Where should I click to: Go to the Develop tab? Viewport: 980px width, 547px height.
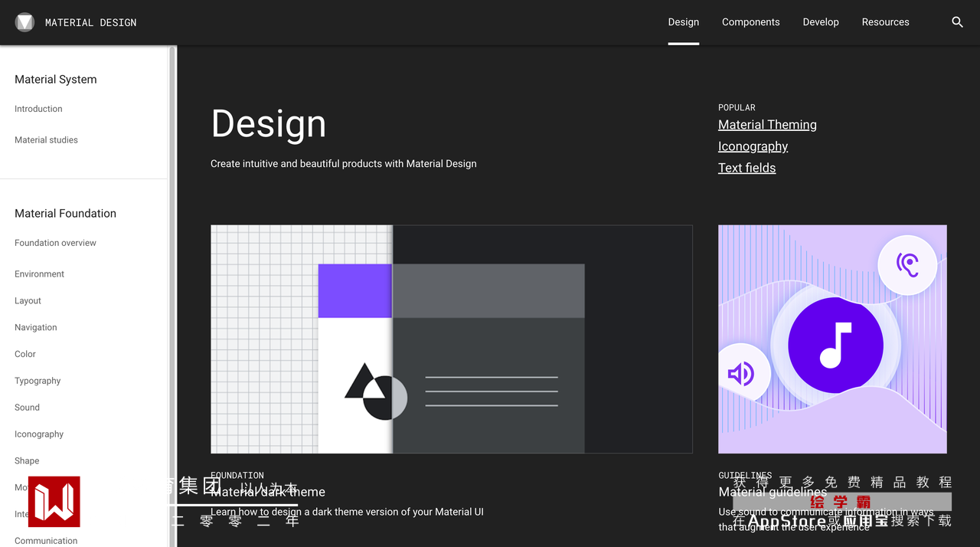click(821, 22)
